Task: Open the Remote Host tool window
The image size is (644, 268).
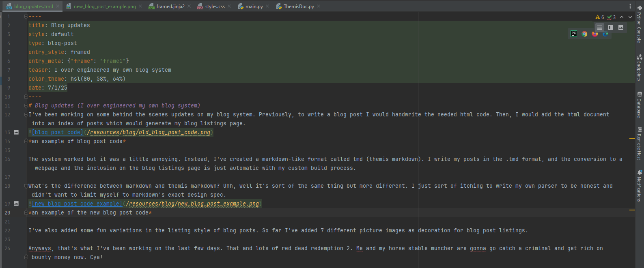Action: point(639,144)
